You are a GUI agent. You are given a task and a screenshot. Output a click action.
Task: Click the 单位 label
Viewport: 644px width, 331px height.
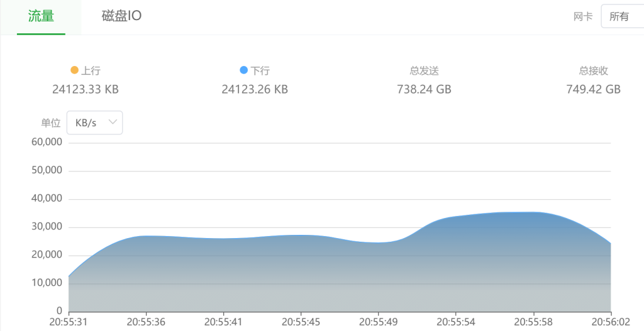[x=50, y=122]
